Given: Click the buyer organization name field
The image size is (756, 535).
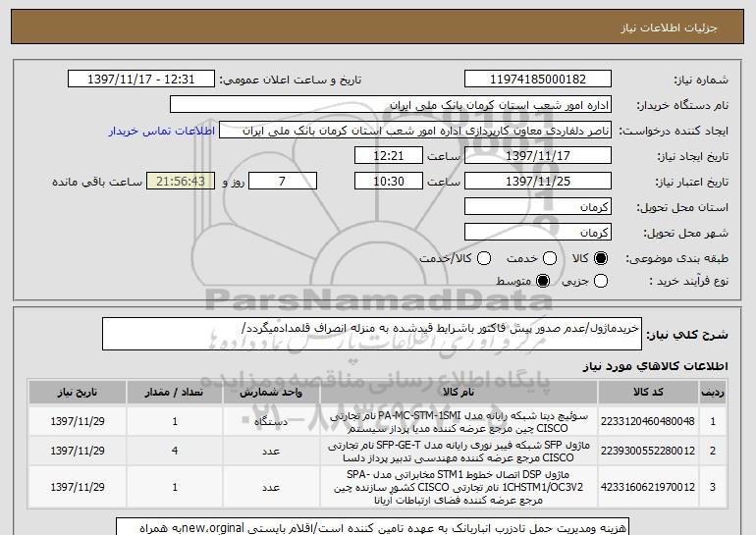Looking at the screenshot, I should click(x=391, y=105).
